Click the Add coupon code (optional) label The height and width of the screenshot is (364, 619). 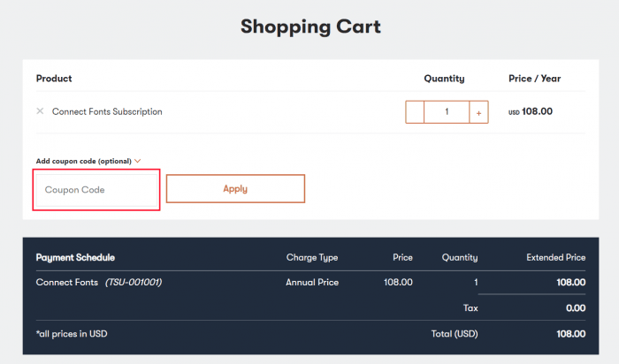pyautogui.click(x=84, y=161)
